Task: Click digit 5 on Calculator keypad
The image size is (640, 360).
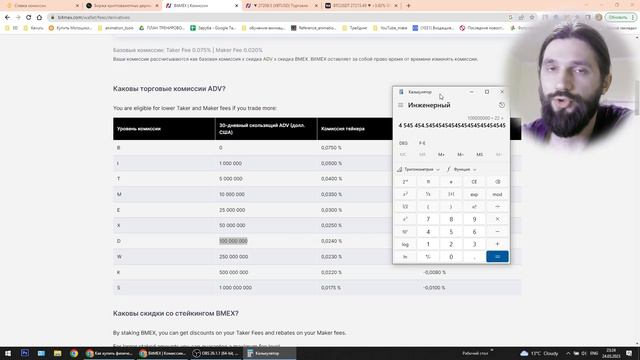Action: [x=451, y=232]
